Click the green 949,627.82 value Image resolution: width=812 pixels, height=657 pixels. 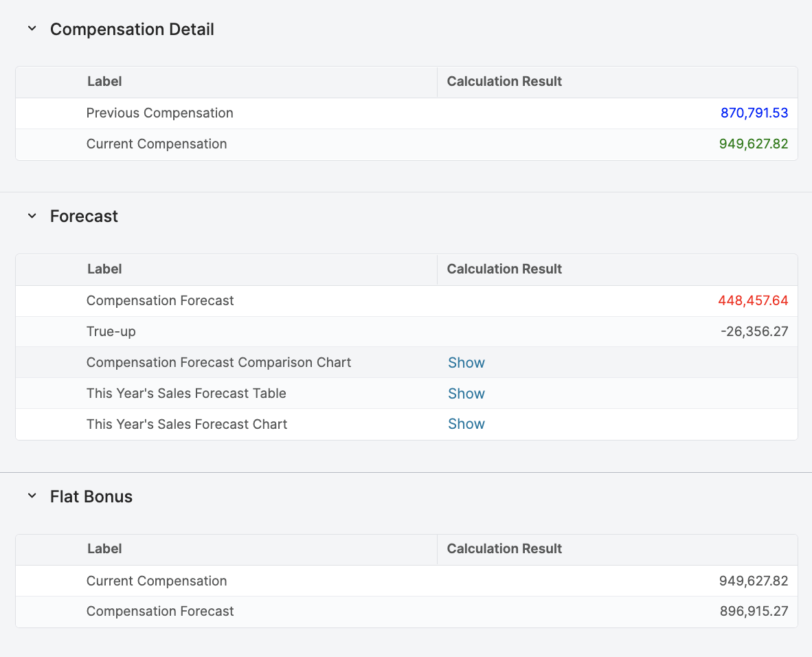pos(753,144)
